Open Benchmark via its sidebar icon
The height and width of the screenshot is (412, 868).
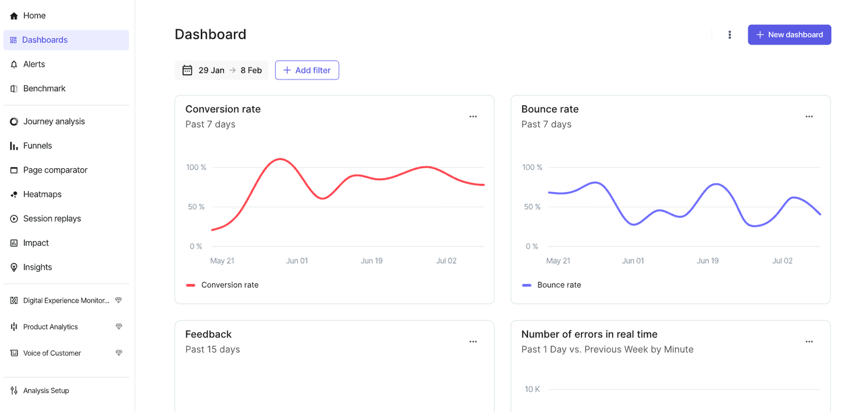point(14,89)
